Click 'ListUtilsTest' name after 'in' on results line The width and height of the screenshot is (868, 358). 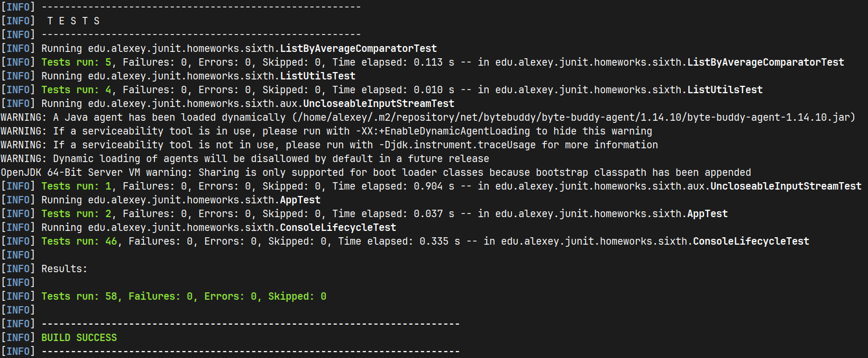point(725,90)
